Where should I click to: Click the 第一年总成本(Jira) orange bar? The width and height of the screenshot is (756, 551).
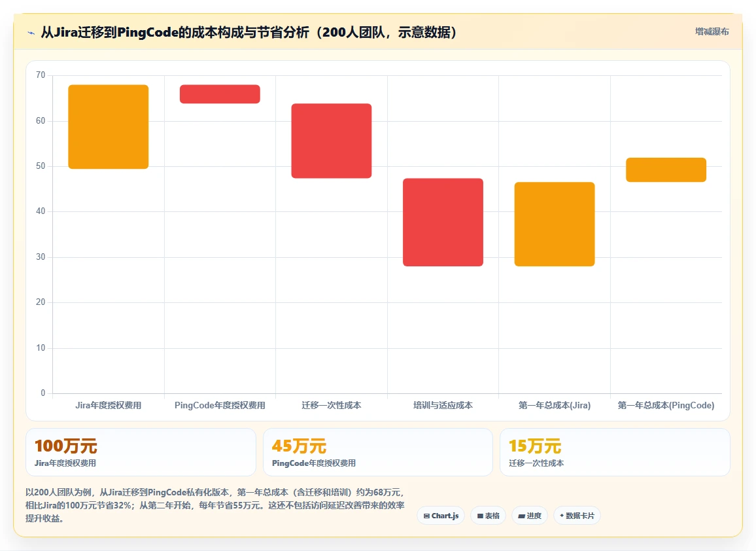[x=555, y=224]
